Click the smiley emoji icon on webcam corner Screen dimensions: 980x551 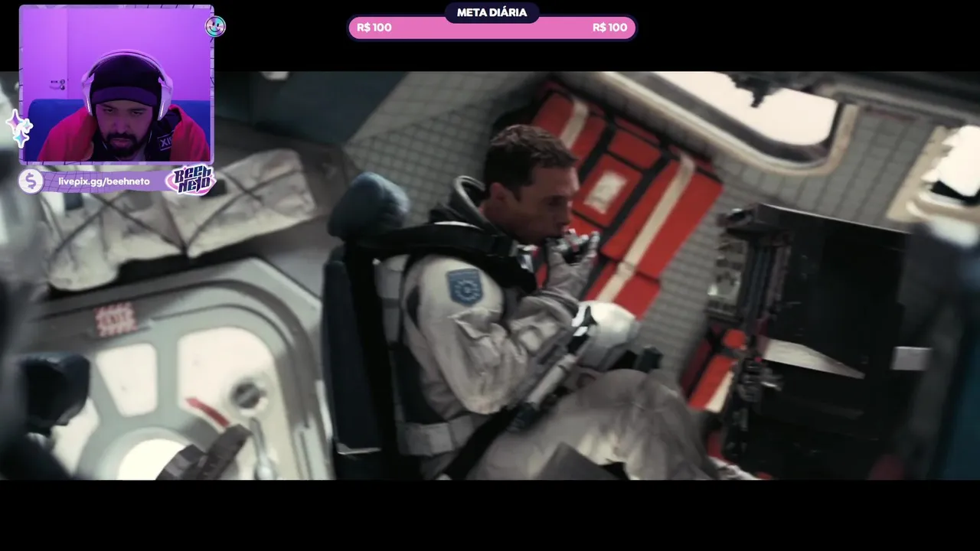(215, 27)
